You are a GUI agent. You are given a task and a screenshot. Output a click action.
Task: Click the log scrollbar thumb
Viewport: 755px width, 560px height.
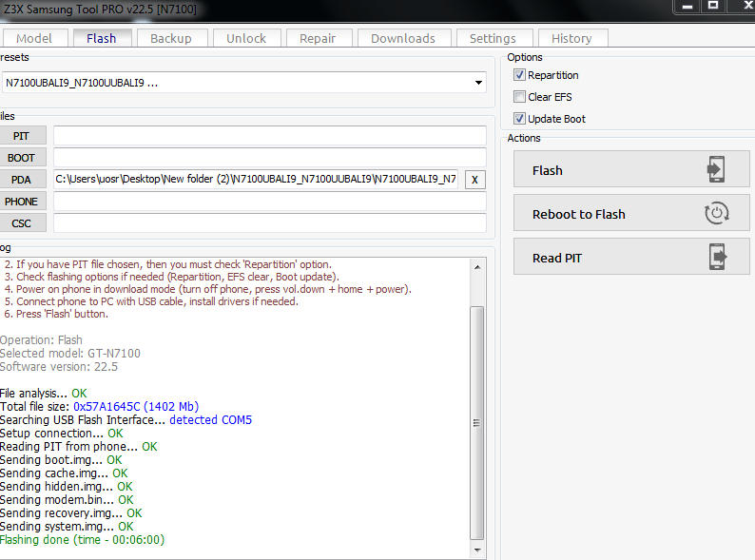tap(476, 423)
